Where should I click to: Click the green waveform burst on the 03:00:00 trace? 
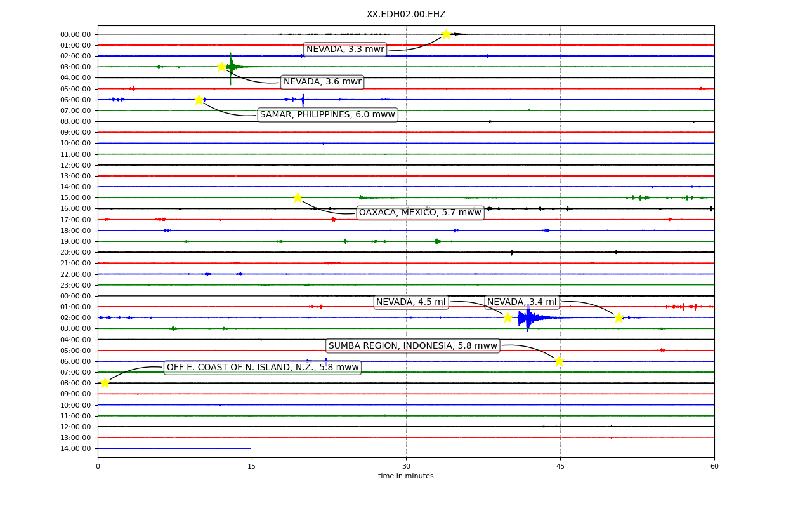[x=232, y=66]
